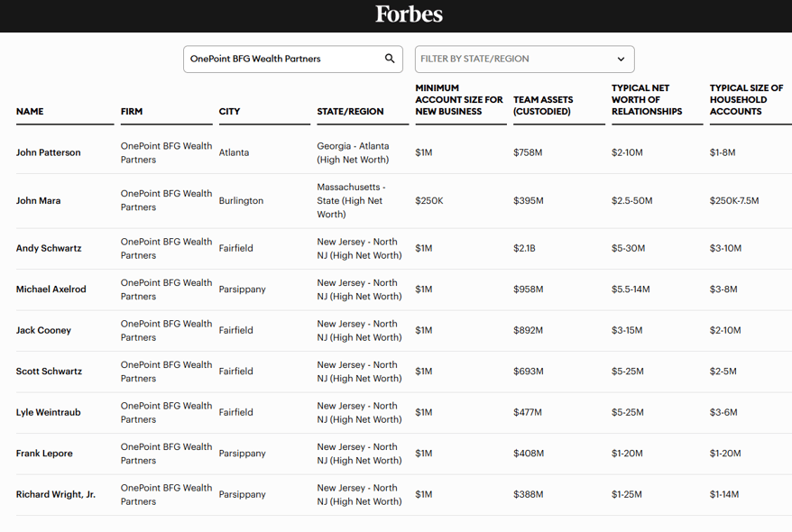792x532 pixels.
Task: Select Lyle Weintraub's name
Action: 49,412
